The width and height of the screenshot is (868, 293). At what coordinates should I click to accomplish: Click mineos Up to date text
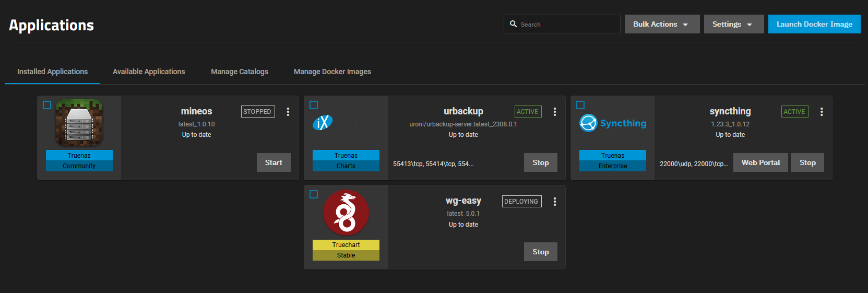pos(197,135)
